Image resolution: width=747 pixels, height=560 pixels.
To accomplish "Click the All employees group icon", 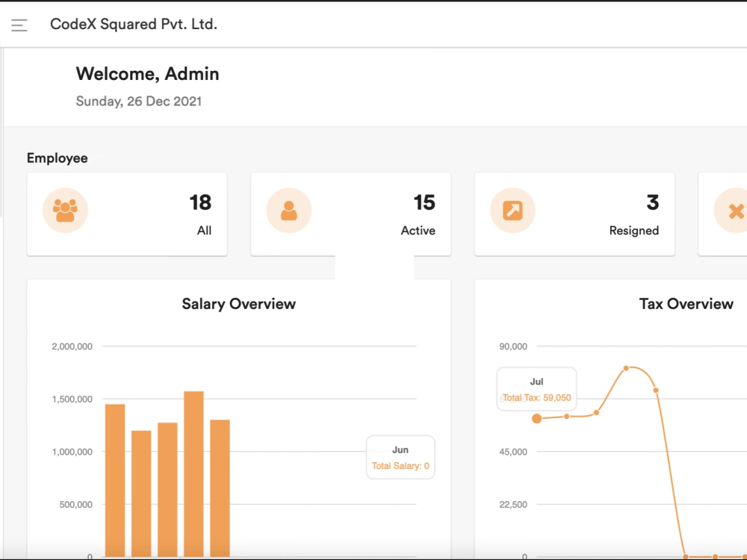I will pyautogui.click(x=65, y=211).
